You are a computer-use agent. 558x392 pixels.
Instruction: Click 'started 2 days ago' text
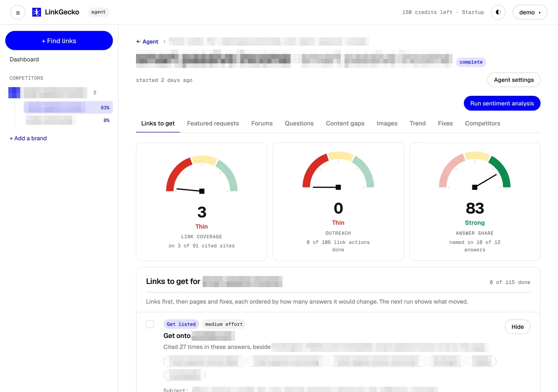[x=164, y=80]
